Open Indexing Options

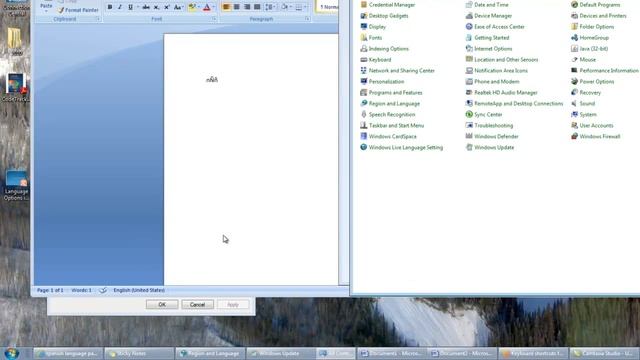pyautogui.click(x=384, y=49)
